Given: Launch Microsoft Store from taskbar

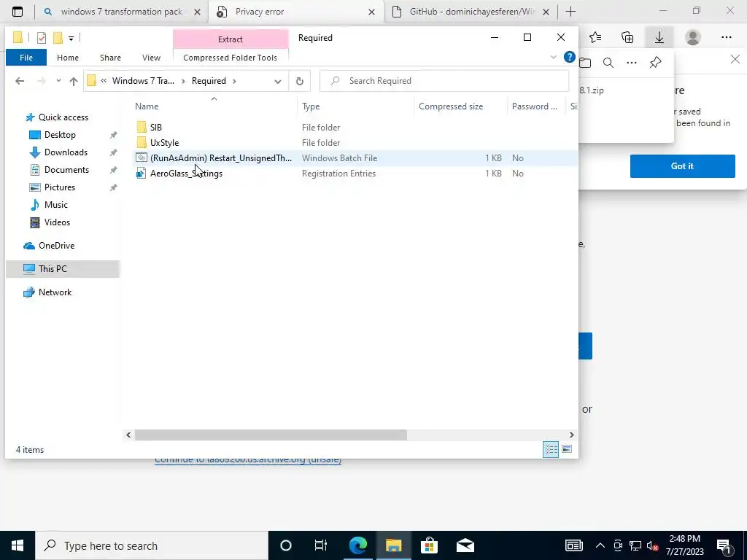Looking at the screenshot, I should [429, 545].
